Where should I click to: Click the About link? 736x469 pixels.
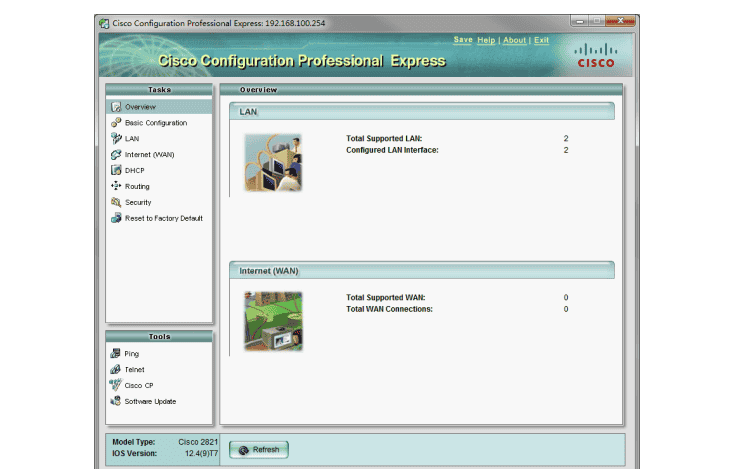click(514, 40)
